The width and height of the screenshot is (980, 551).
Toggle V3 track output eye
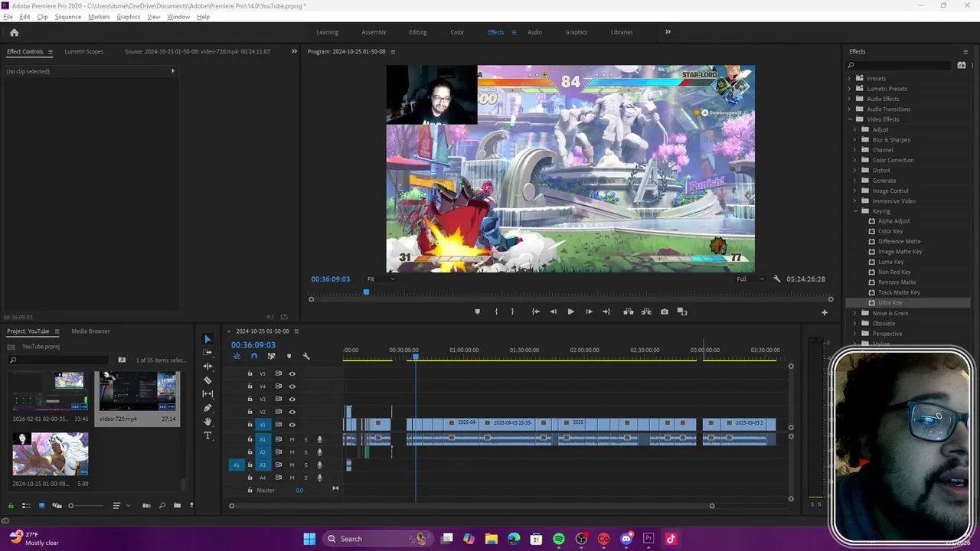point(292,399)
